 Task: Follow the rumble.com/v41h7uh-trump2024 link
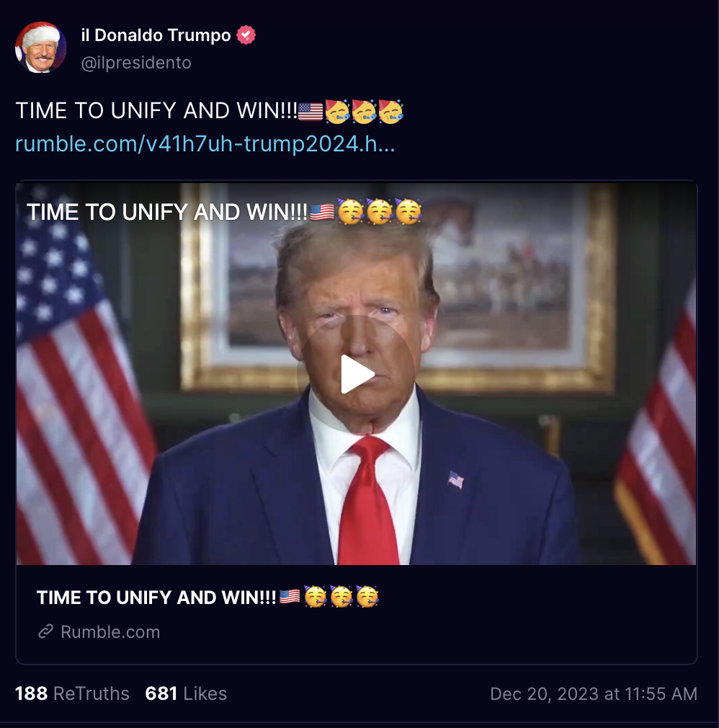coord(205,144)
